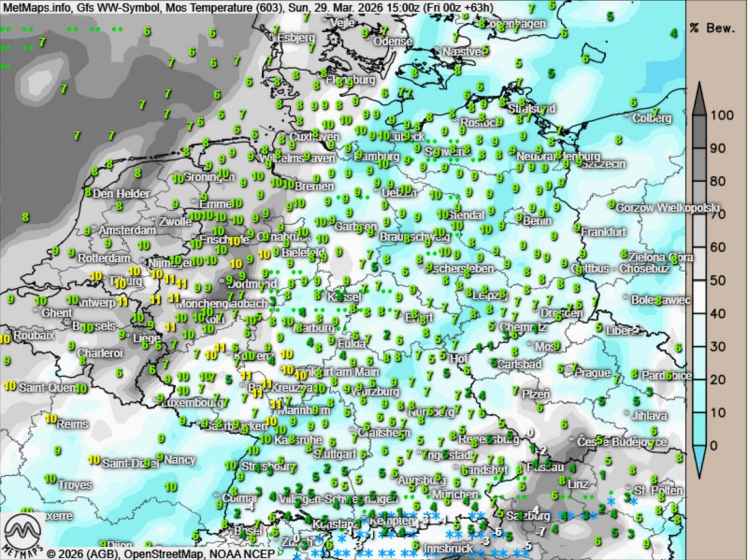
Task: Click the Ghent city marker dot
Action: click(x=36, y=310)
